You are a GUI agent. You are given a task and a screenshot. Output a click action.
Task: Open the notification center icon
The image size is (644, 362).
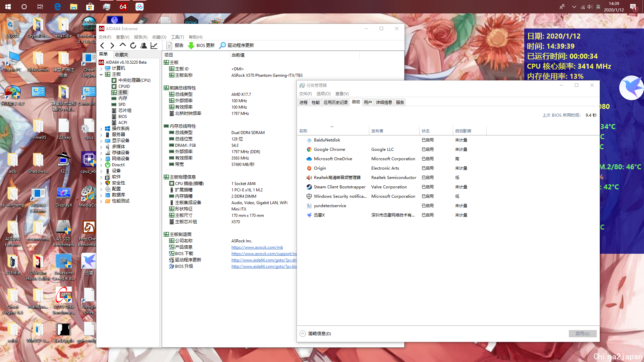(x=633, y=7)
